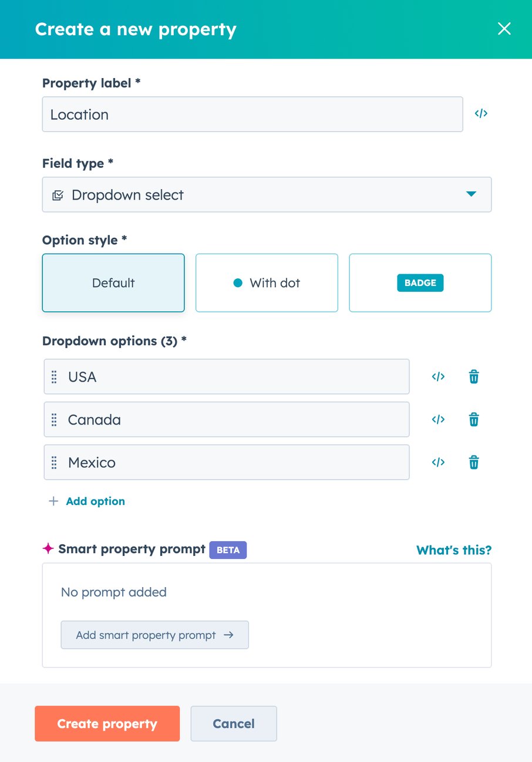Click the Cancel button

(x=233, y=723)
